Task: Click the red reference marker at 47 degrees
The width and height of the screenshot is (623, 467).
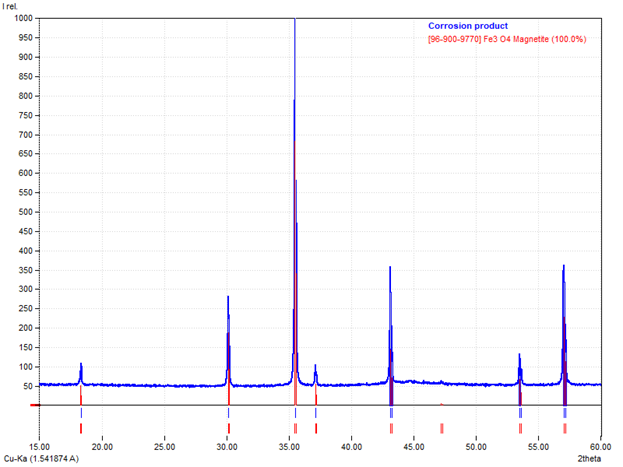Action: (x=441, y=428)
